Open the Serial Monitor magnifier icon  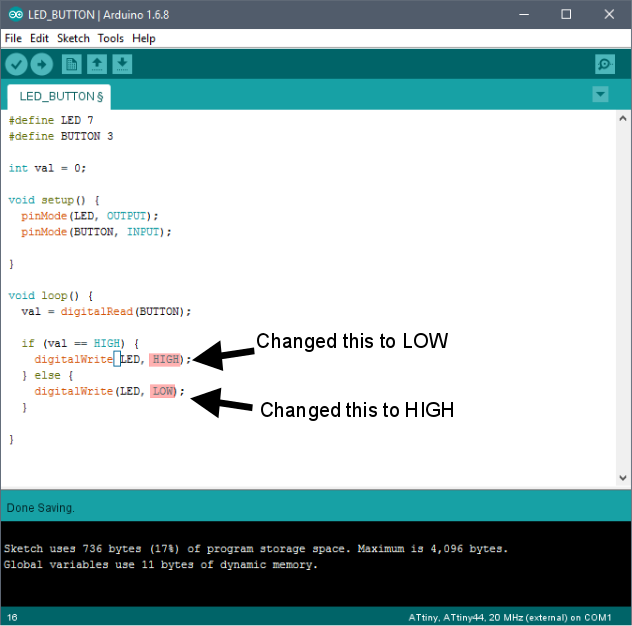(x=605, y=64)
